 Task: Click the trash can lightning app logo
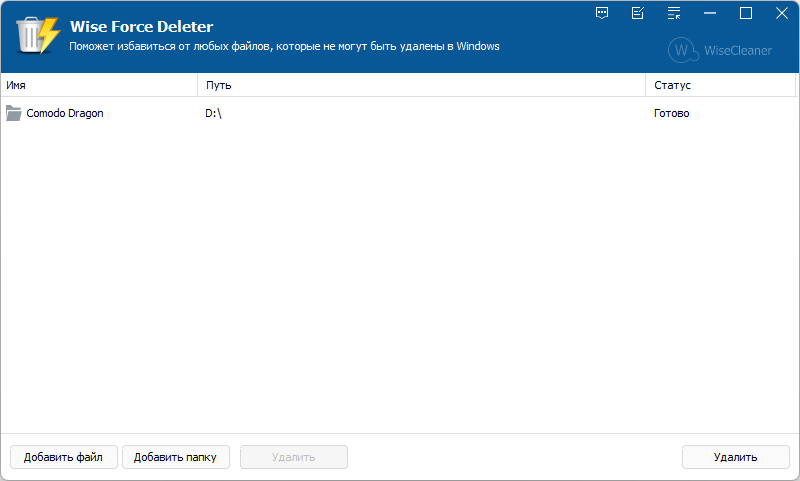pos(38,35)
